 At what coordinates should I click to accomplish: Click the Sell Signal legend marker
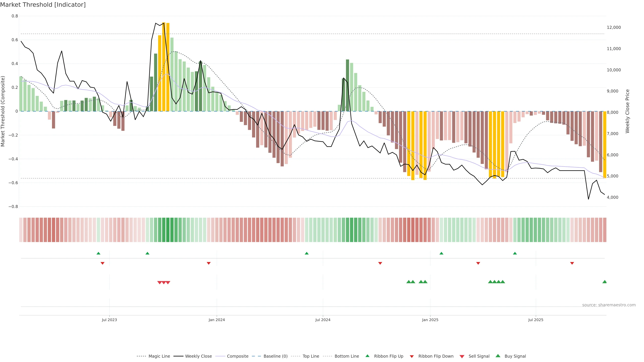coord(462,356)
